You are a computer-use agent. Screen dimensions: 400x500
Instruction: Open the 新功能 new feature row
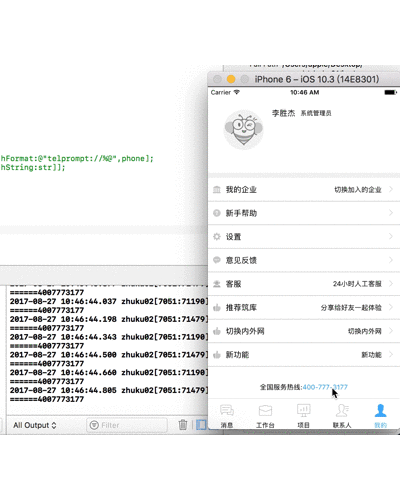(x=304, y=355)
